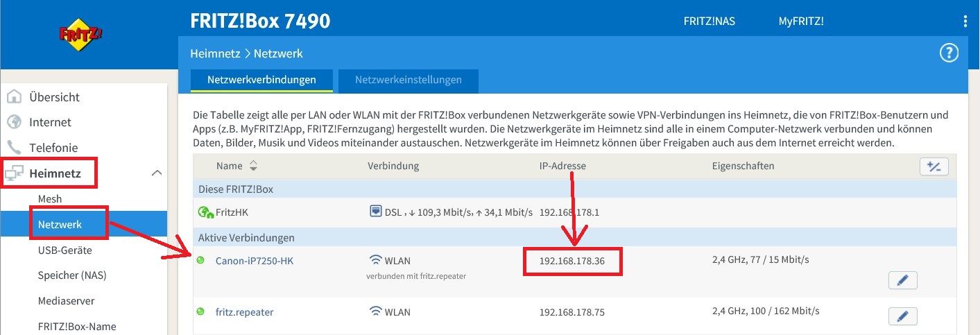Screen dimensions: 980x335
Task: Click 'verbunden mit fritz.repeater' text
Action: [x=416, y=276]
